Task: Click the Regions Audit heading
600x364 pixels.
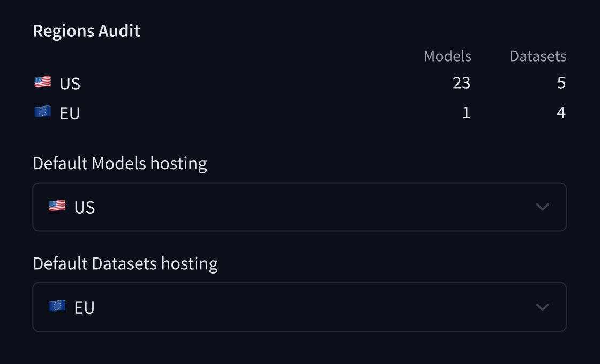Action: coord(86,31)
